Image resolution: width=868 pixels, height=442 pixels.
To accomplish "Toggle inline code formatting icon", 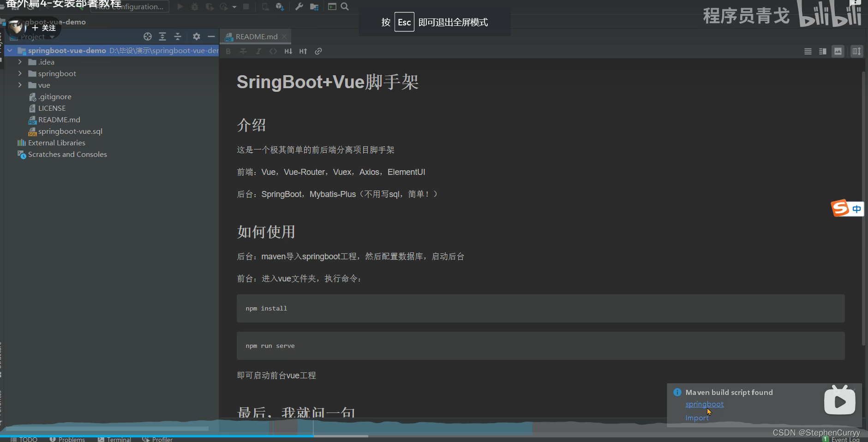I will click(x=273, y=51).
